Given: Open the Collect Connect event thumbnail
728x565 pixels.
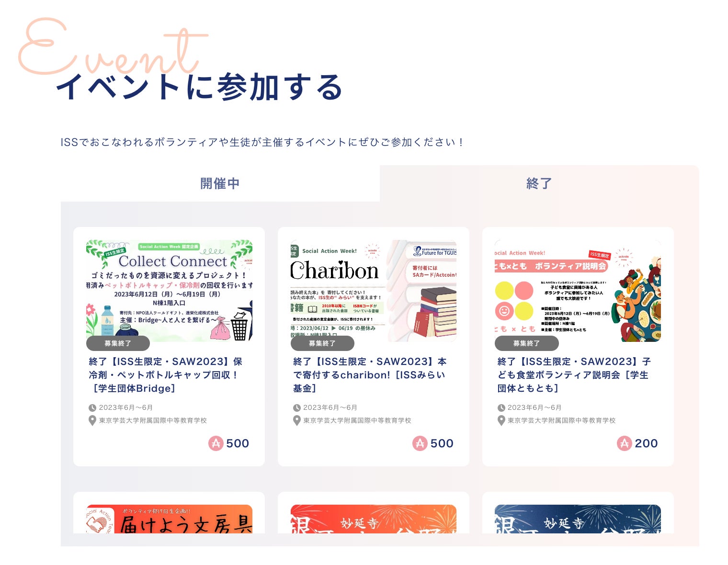Looking at the screenshot, I should [169, 291].
